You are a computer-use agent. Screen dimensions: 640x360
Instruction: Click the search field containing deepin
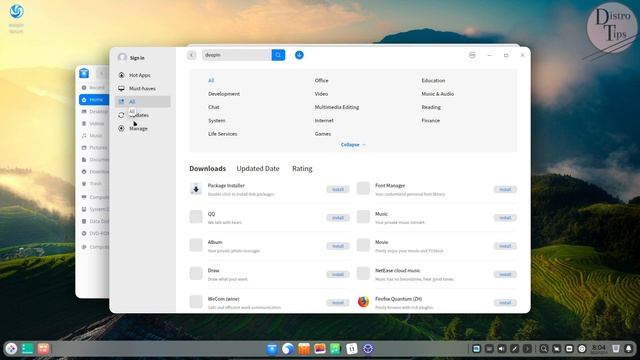pyautogui.click(x=237, y=55)
